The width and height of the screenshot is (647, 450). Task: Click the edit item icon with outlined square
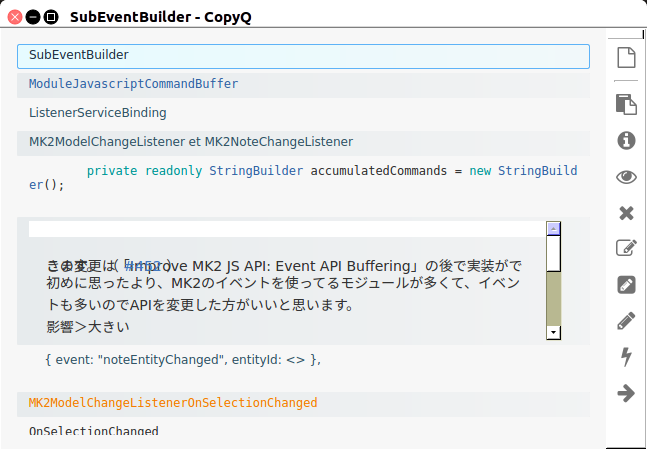(626, 249)
